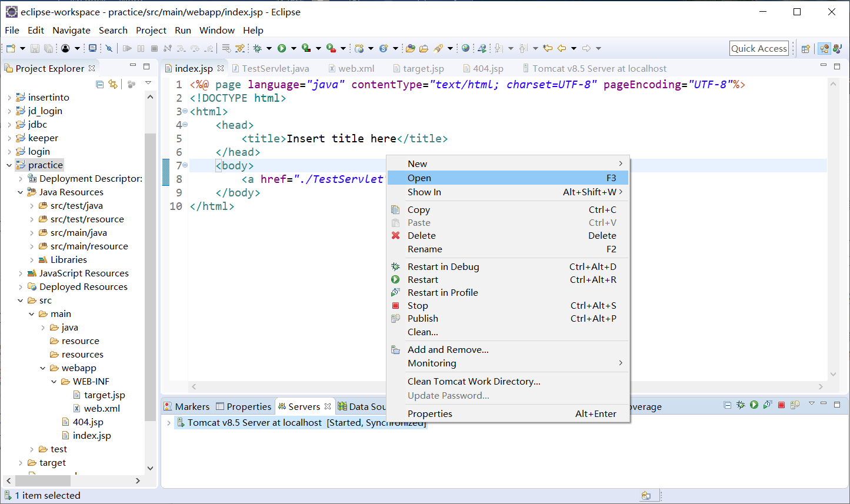Toggle Skip All Breakpoints
This screenshot has height=504, width=850.
(109, 48)
